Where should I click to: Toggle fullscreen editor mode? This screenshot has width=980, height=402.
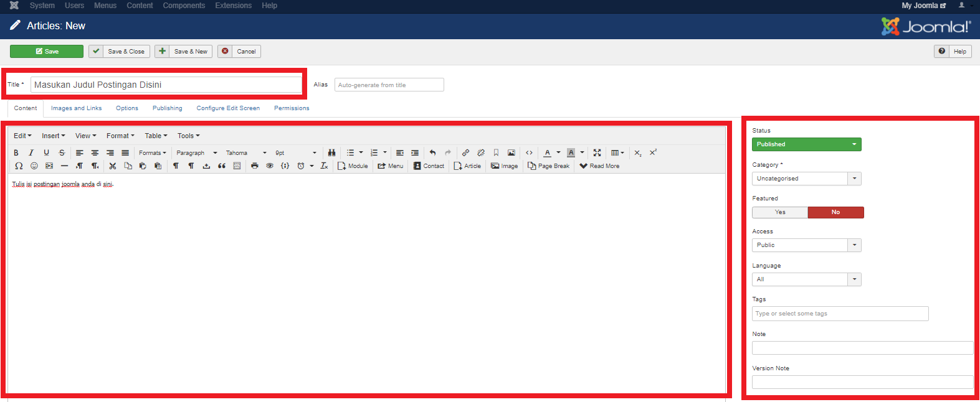pos(597,152)
